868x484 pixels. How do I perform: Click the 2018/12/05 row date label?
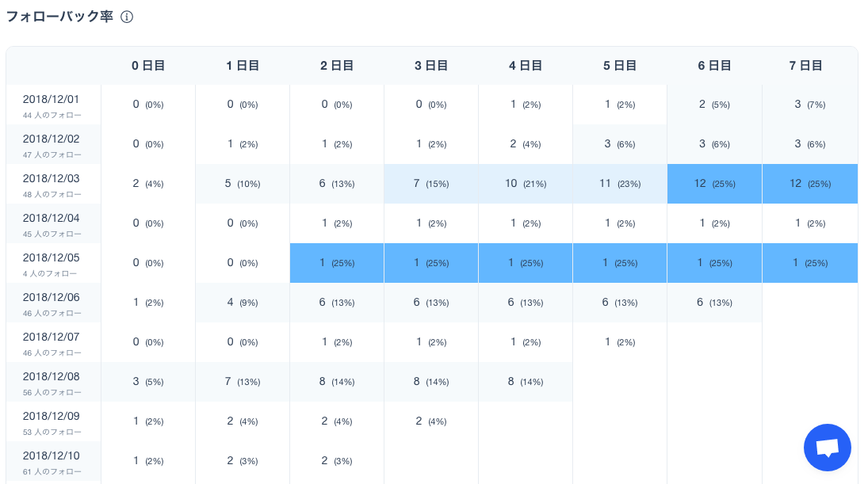51,257
